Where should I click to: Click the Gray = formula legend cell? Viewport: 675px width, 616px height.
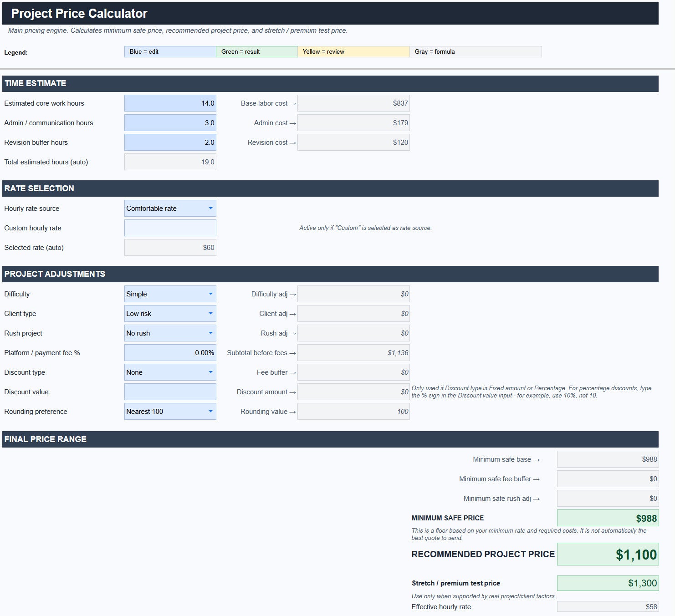[x=476, y=52]
